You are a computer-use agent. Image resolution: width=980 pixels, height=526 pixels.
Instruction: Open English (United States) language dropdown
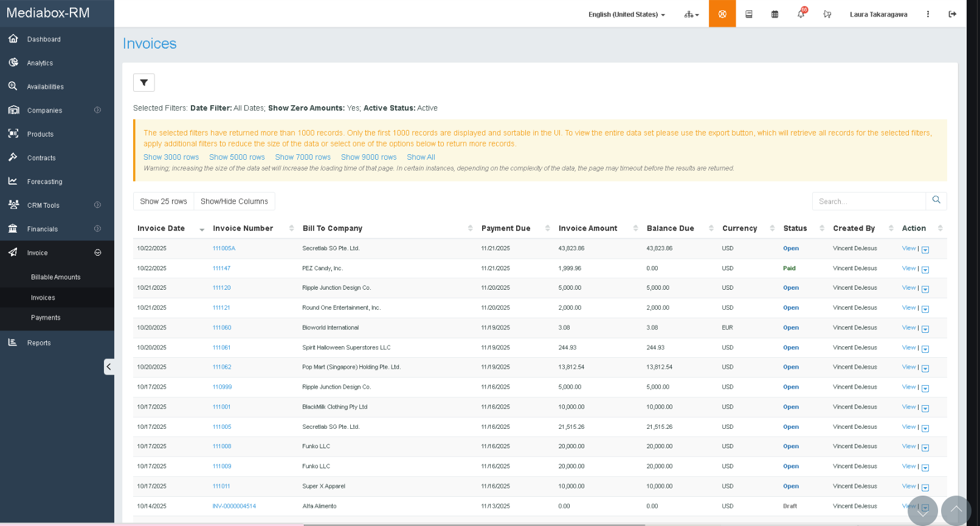pos(626,15)
